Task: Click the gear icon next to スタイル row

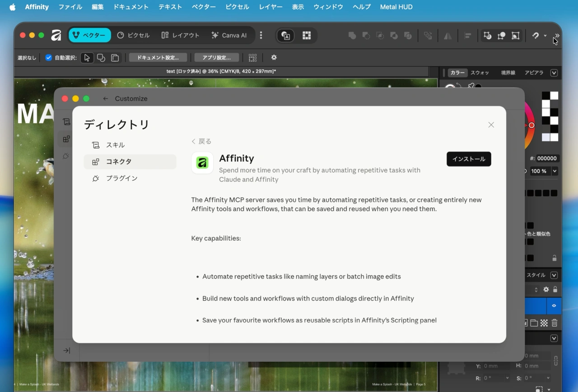Action: (x=546, y=289)
